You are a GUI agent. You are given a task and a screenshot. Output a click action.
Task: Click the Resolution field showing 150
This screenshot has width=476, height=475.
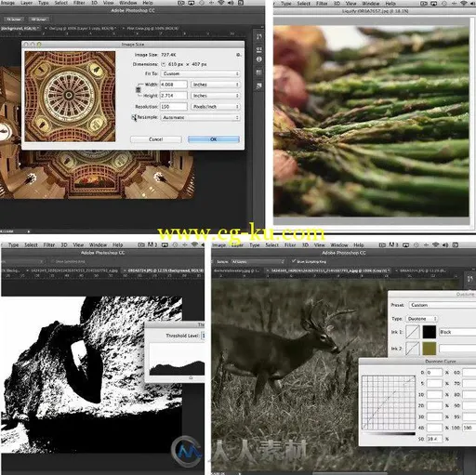[x=174, y=107]
